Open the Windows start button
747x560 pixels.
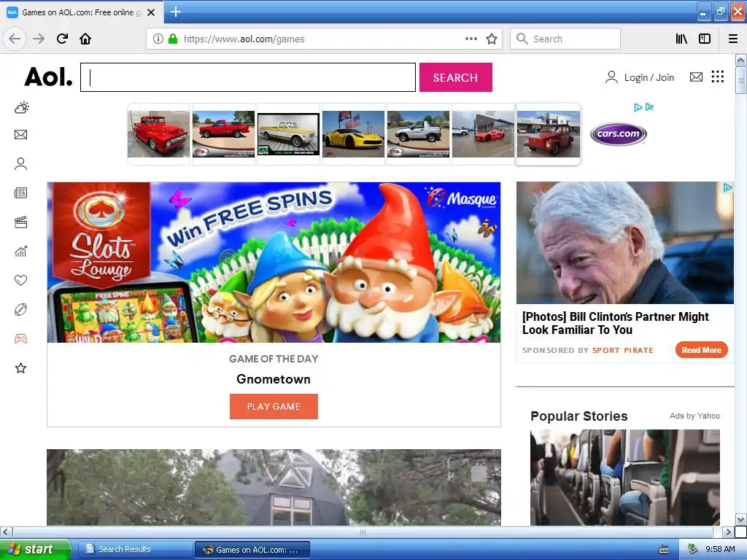click(x=35, y=549)
